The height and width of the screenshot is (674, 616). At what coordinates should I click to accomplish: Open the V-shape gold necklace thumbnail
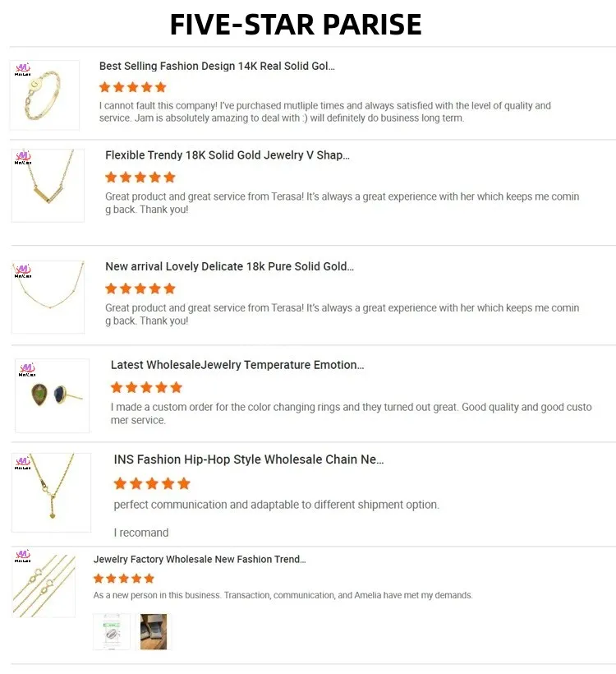click(x=48, y=185)
